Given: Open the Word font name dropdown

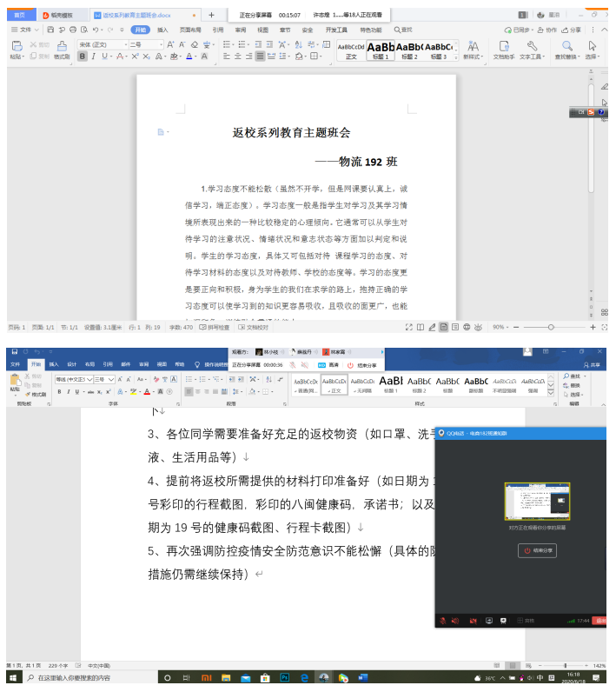Looking at the screenshot, I should 88,380.
